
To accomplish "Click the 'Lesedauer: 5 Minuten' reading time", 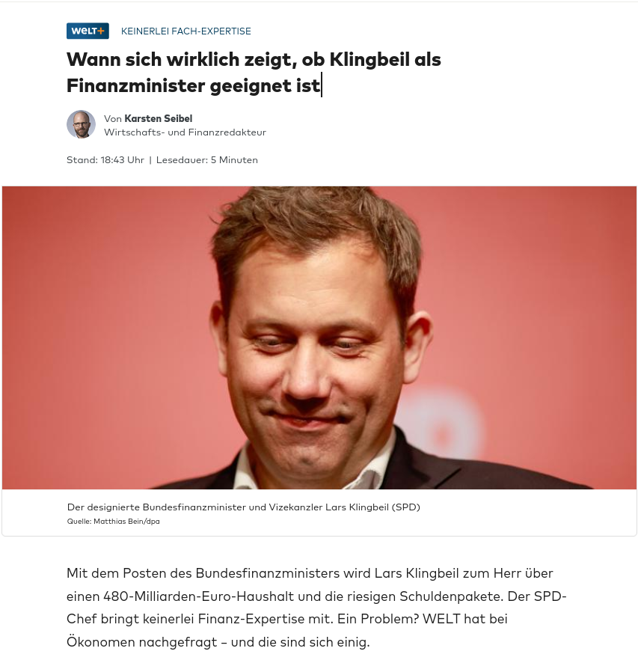I will pos(207,160).
